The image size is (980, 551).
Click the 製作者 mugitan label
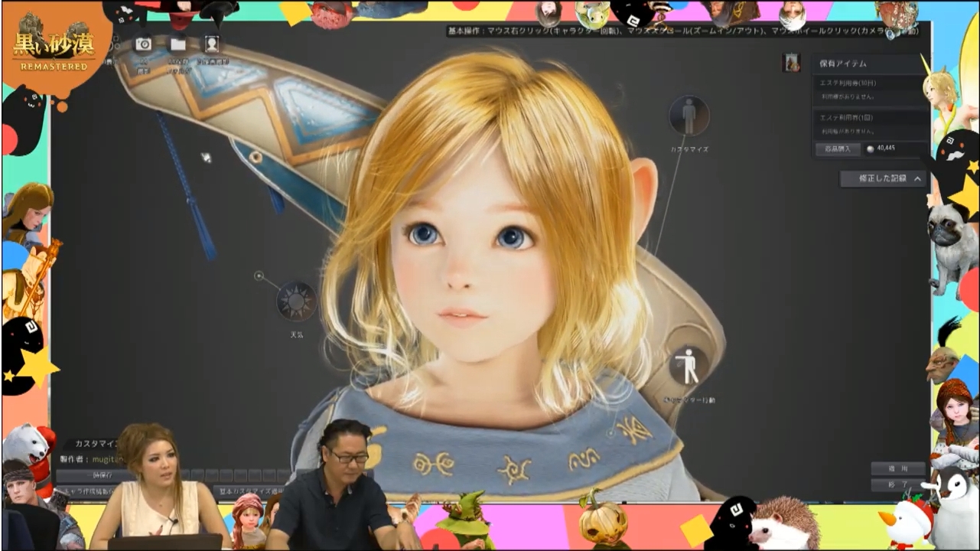(90, 460)
